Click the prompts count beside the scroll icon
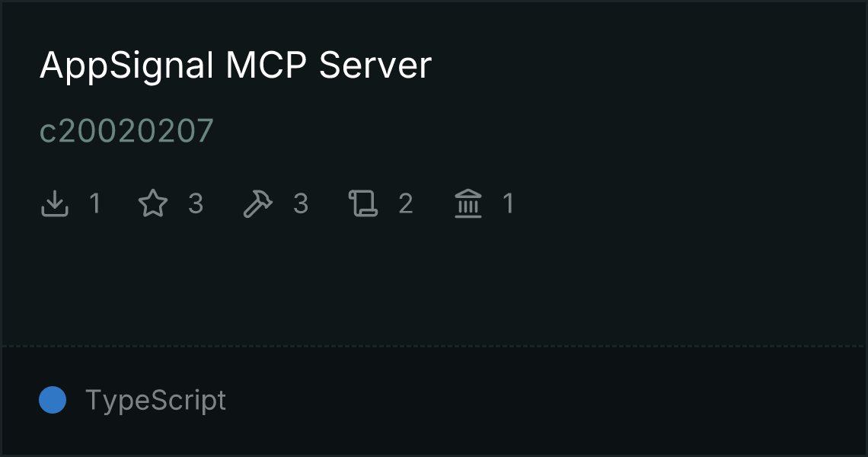This screenshot has width=868, height=457. pos(406,203)
